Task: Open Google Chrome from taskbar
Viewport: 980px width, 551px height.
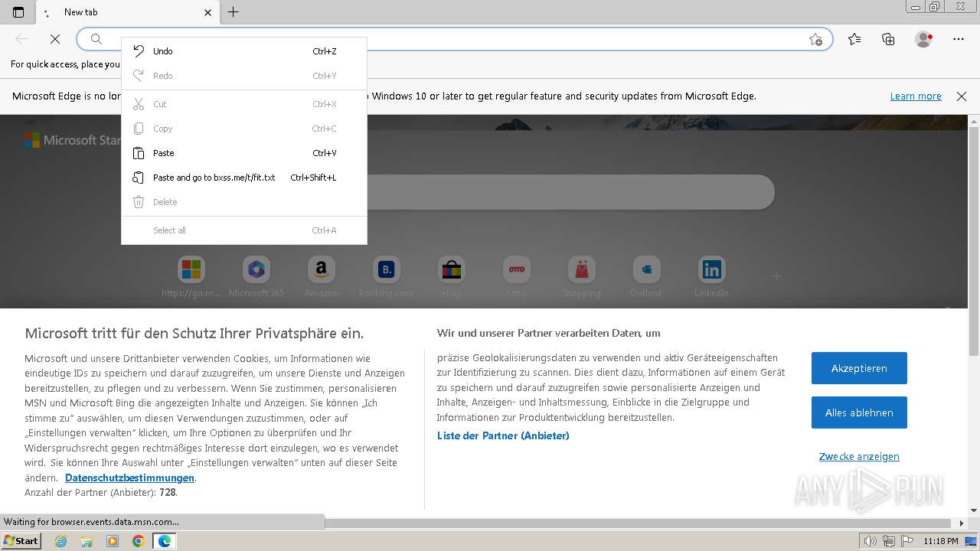Action: [x=139, y=541]
